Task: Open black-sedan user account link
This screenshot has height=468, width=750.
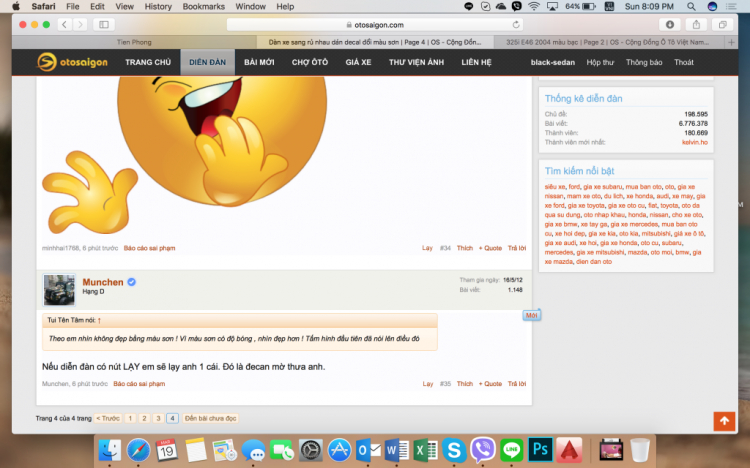Action: click(x=552, y=62)
